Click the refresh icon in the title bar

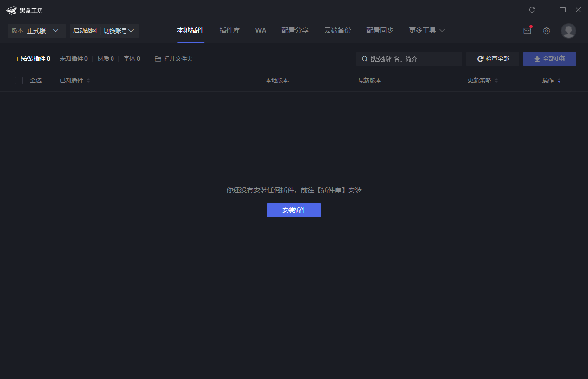click(x=532, y=10)
